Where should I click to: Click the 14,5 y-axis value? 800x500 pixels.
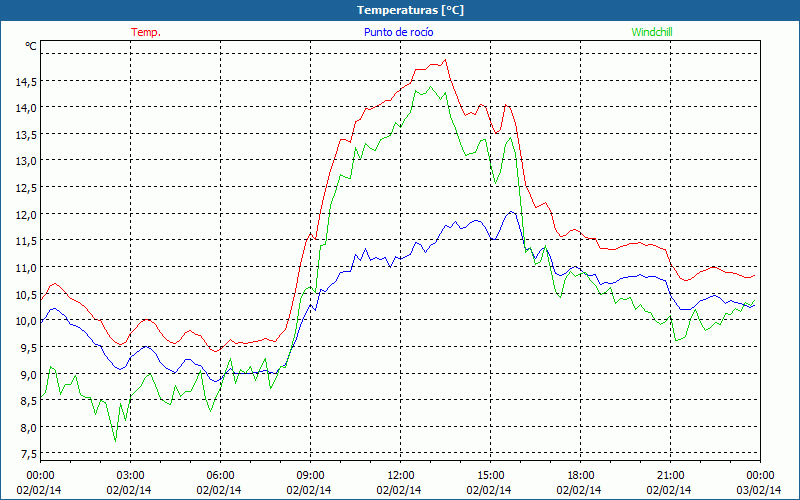click(26, 81)
